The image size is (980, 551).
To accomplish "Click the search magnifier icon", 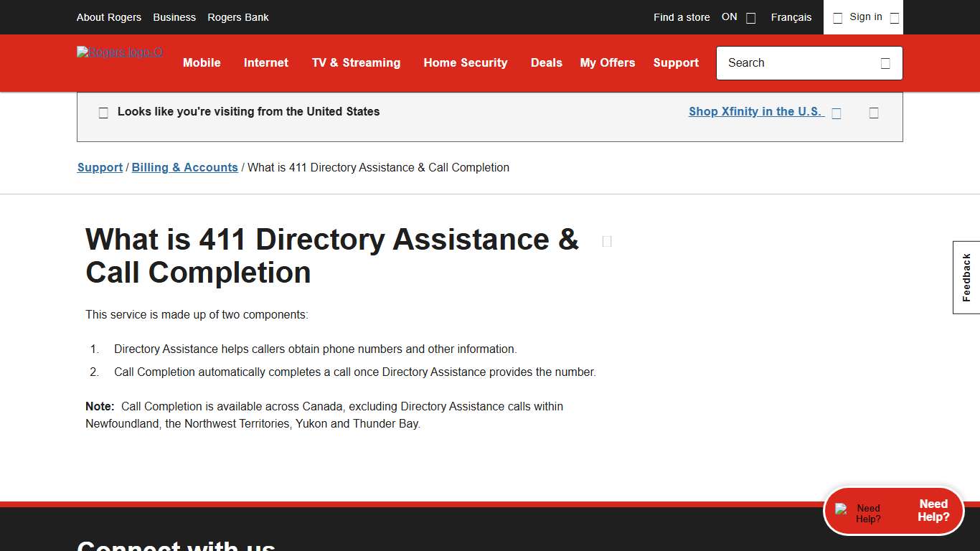I will 885,63.
